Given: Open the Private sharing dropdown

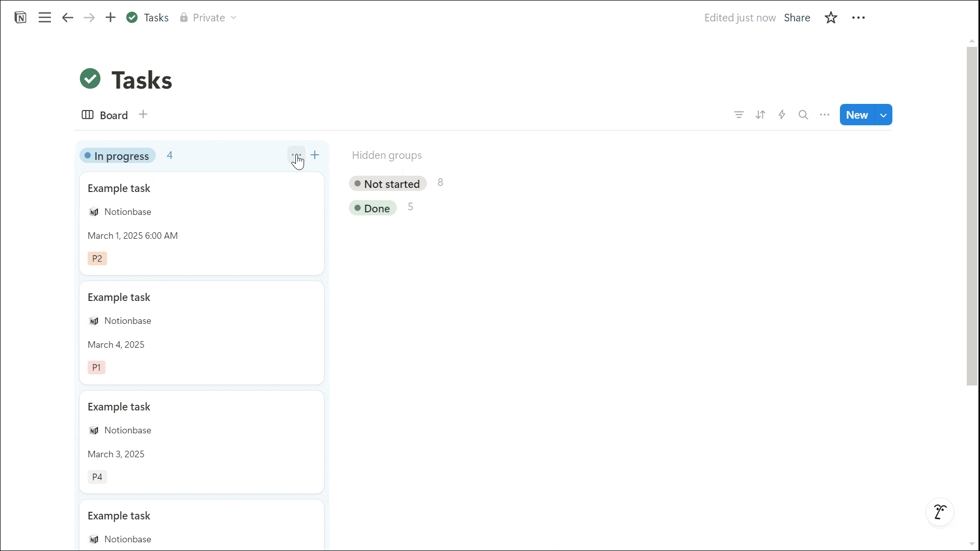Looking at the screenshot, I should [208, 18].
